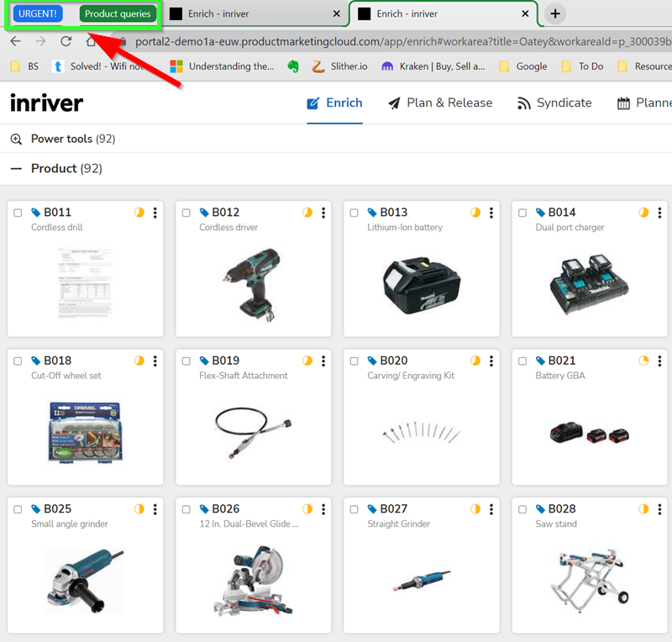Click the browser address bar URL
Viewport: 672px width, 642px height.
click(403, 42)
